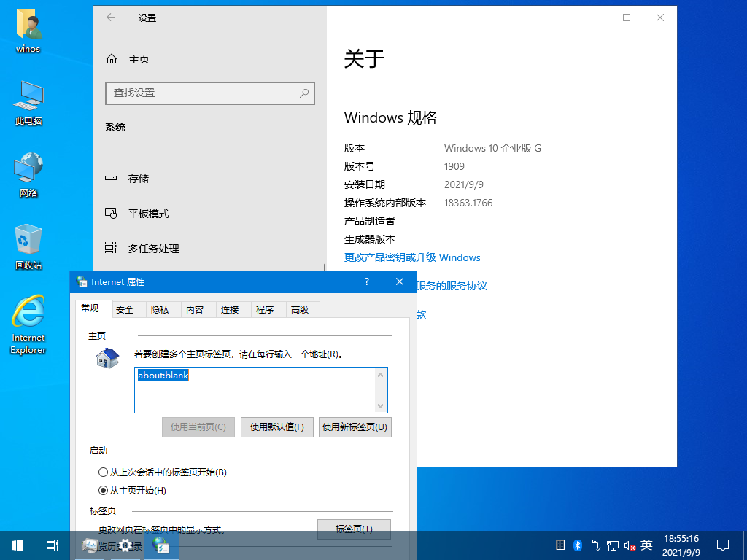747x560 pixels.
Task: Open the Windows Start menu
Action: pos(18,545)
